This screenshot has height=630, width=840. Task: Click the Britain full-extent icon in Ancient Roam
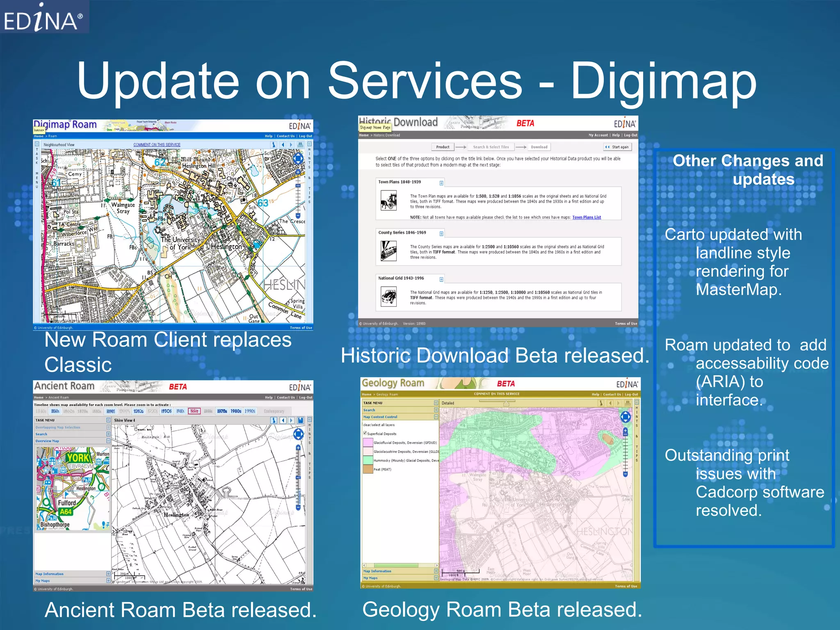(x=274, y=420)
